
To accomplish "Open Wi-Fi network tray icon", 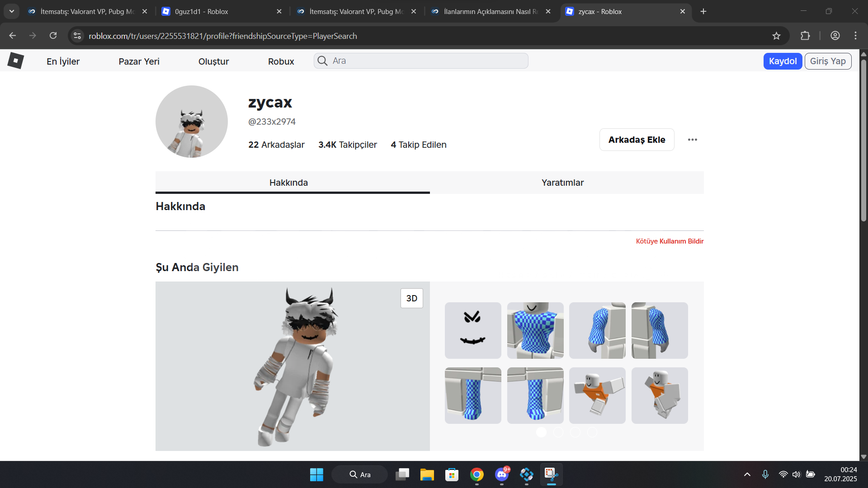I will click(x=783, y=474).
